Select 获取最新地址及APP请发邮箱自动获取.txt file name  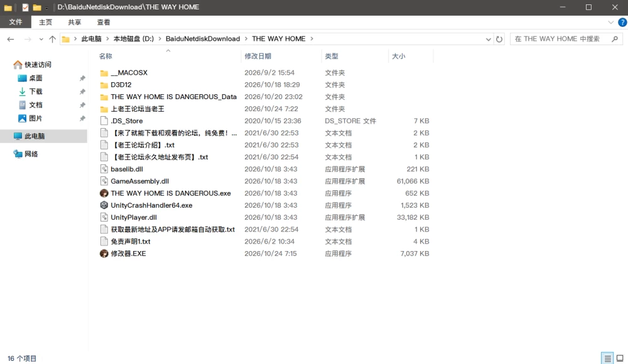click(x=173, y=230)
